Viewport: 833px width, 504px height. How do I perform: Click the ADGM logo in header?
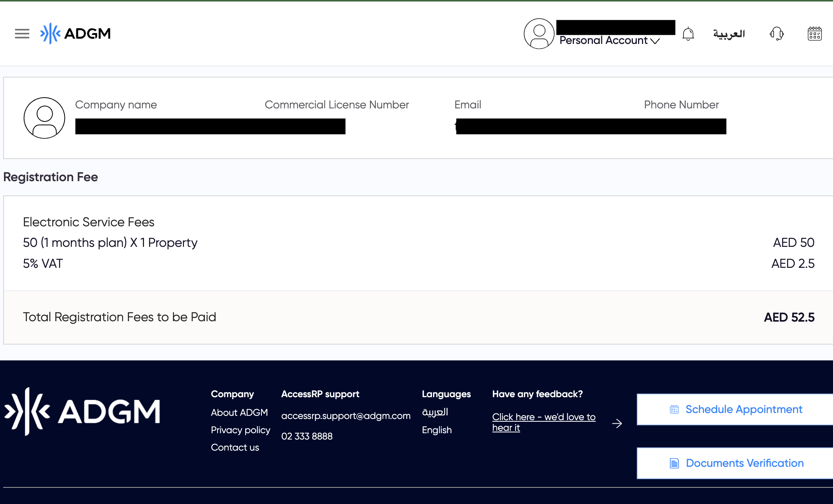[75, 34]
